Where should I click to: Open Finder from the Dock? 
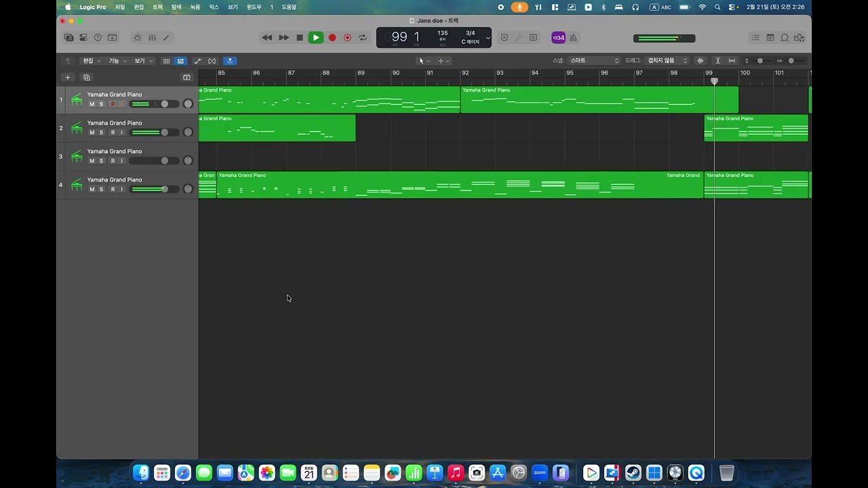141,472
